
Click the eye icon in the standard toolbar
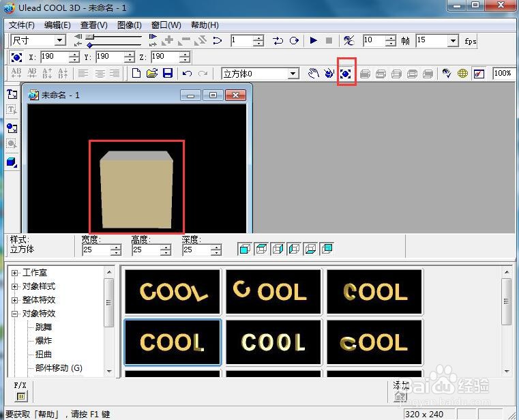[447, 73]
